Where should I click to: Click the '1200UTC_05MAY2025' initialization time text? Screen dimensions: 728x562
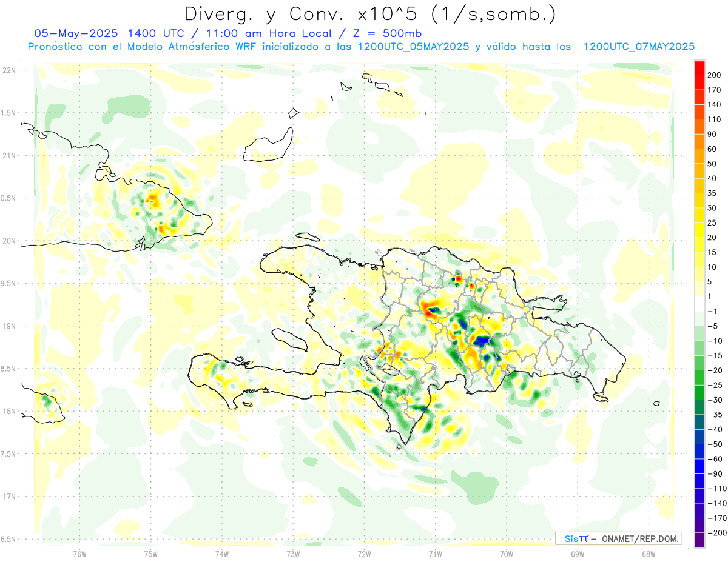(x=414, y=47)
